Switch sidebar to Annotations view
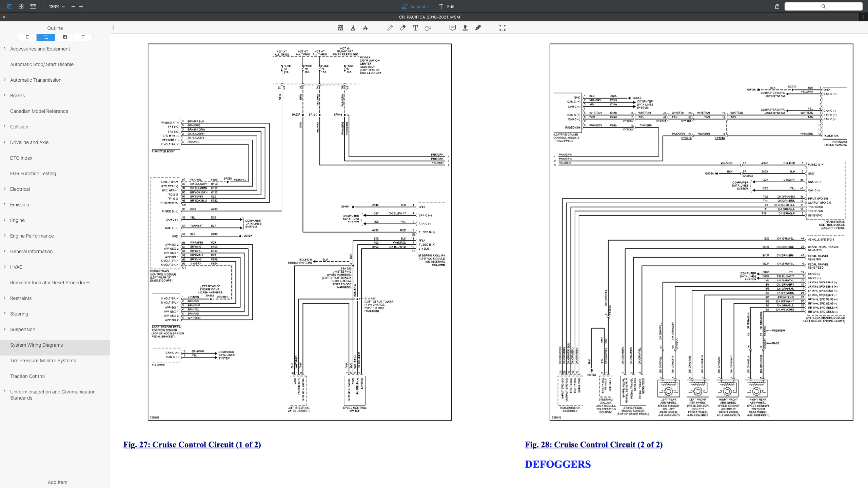 (x=64, y=37)
